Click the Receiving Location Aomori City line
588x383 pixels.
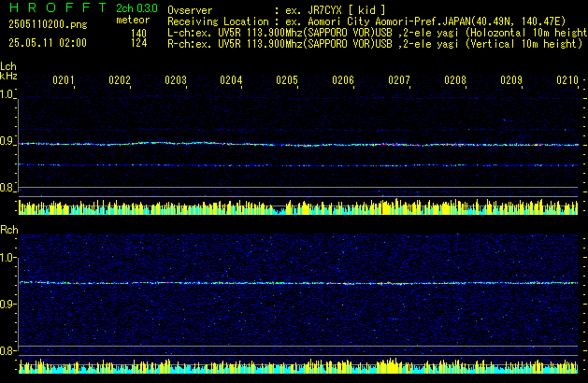pyautogui.click(x=366, y=21)
